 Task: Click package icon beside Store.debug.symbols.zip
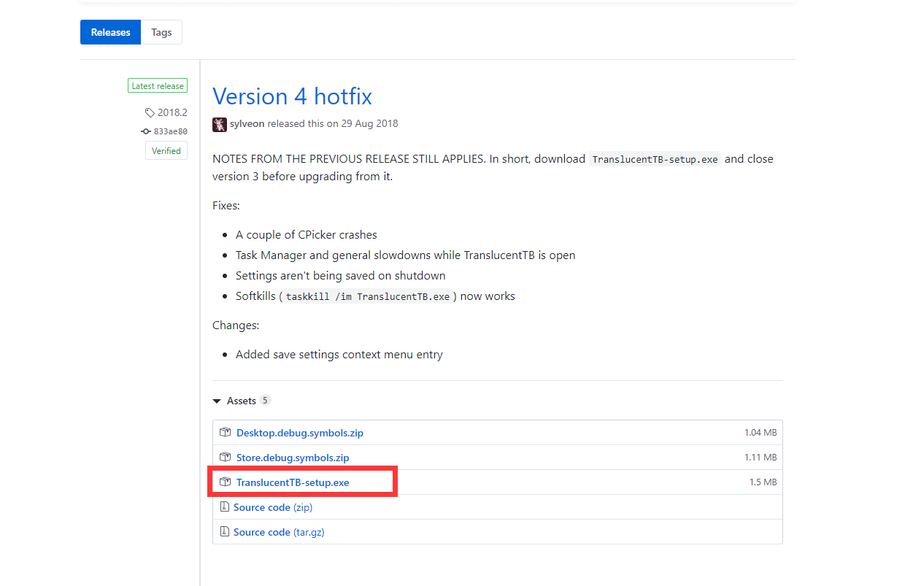(225, 458)
